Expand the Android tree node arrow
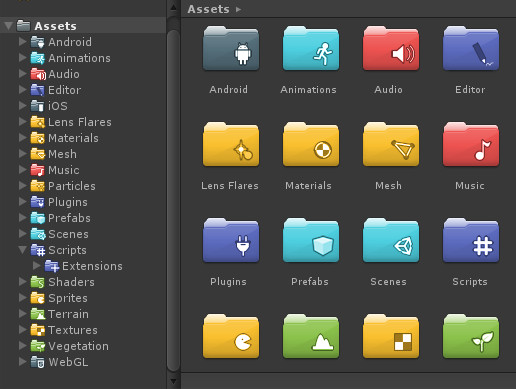 point(23,42)
